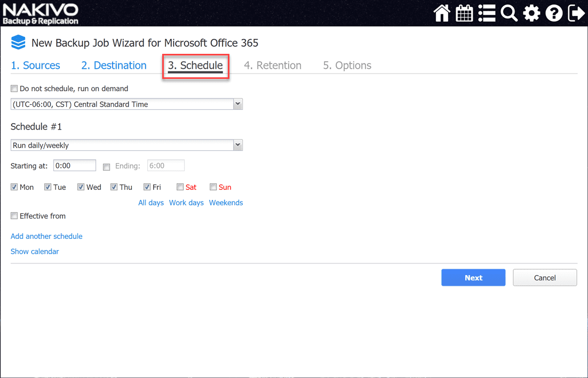Click the Schedule #1 heading
Image resolution: width=588 pixels, height=378 pixels.
[36, 127]
